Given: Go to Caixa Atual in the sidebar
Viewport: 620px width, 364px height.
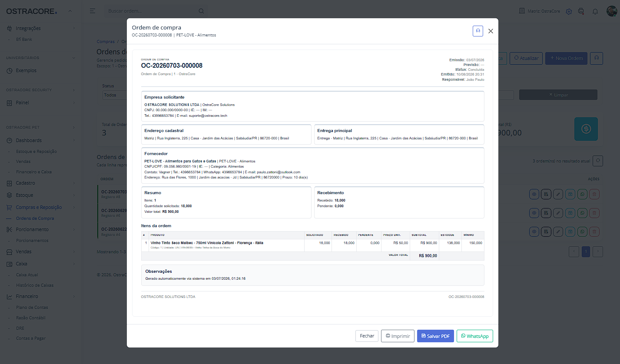Looking at the screenshot, I should tap(27, 275).
